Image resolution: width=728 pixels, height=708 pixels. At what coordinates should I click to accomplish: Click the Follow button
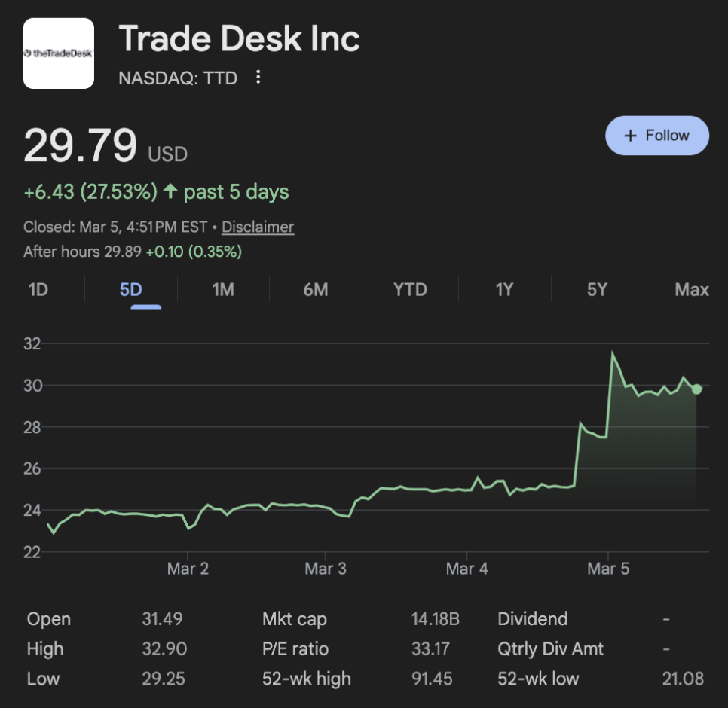(657, 136)
